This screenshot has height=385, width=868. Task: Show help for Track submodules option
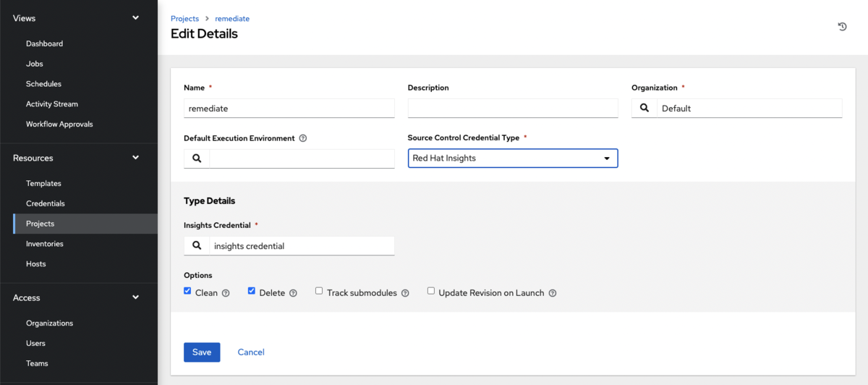405,293
